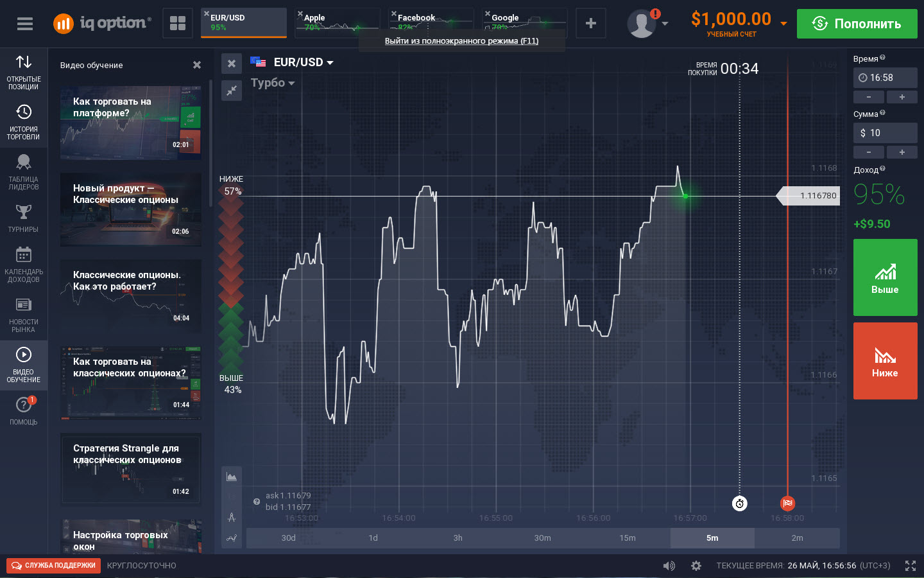Select the 5m timeframe
The image size is (924, 578).
(712, 538)
